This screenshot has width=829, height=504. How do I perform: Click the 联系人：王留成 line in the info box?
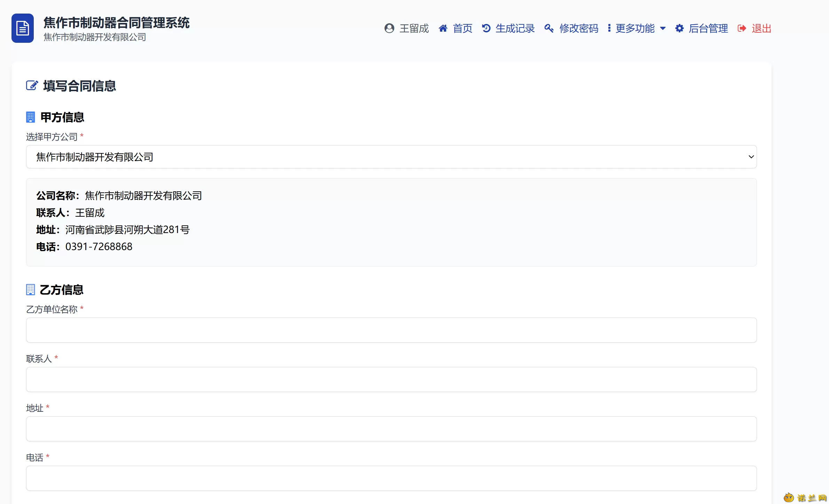click(x=70, y=213)
